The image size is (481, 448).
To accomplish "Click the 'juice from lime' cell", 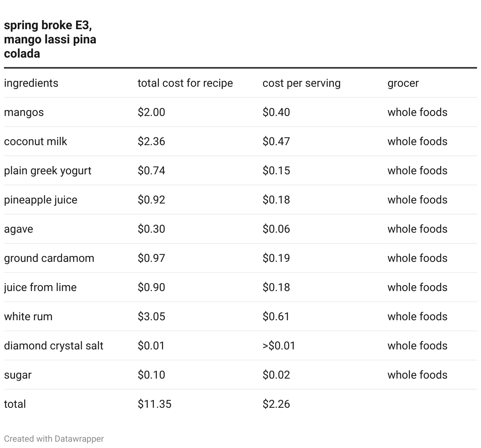I will pyautogui.click(x=40, y=287).
